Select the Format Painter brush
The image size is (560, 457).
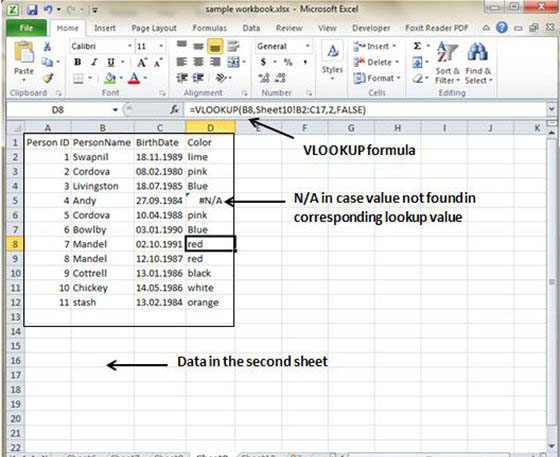coord(48,78)
